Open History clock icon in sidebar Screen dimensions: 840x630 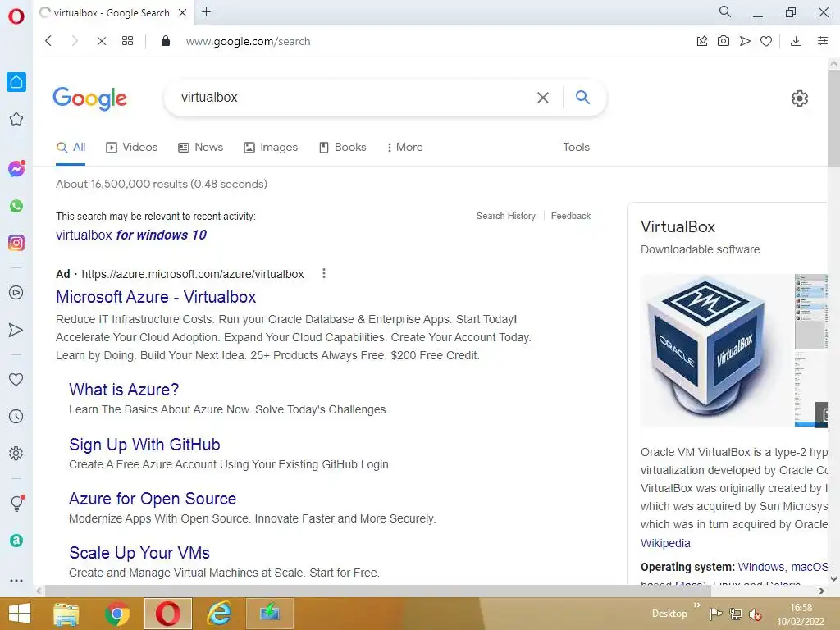(x=16, y=416)
